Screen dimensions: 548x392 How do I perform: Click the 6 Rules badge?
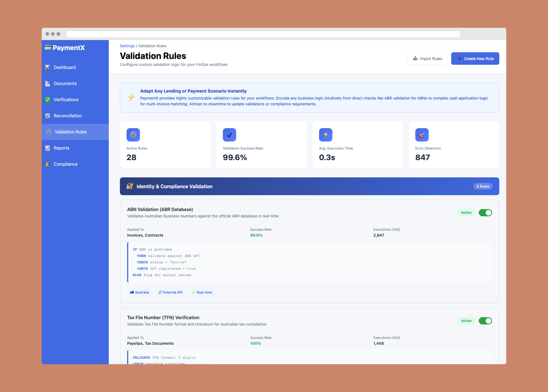(483, 186)
